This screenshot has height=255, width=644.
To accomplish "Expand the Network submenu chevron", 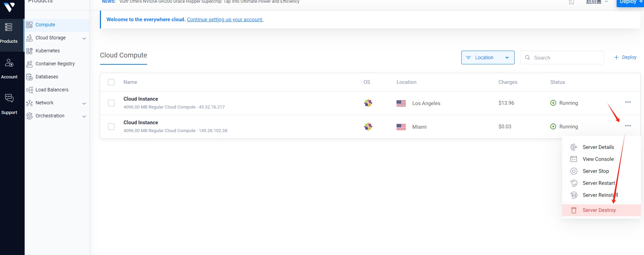I will (84, 103).
